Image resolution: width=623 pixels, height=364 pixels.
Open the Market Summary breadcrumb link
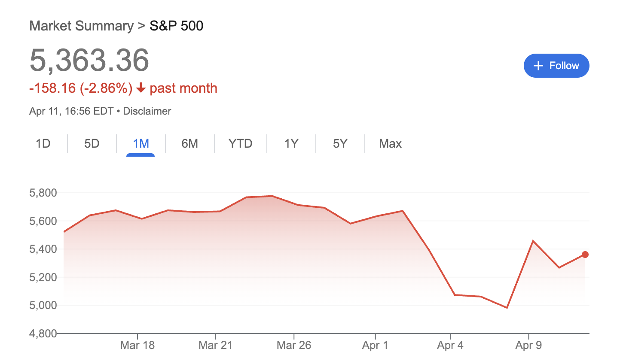click(x=81, y=26)
